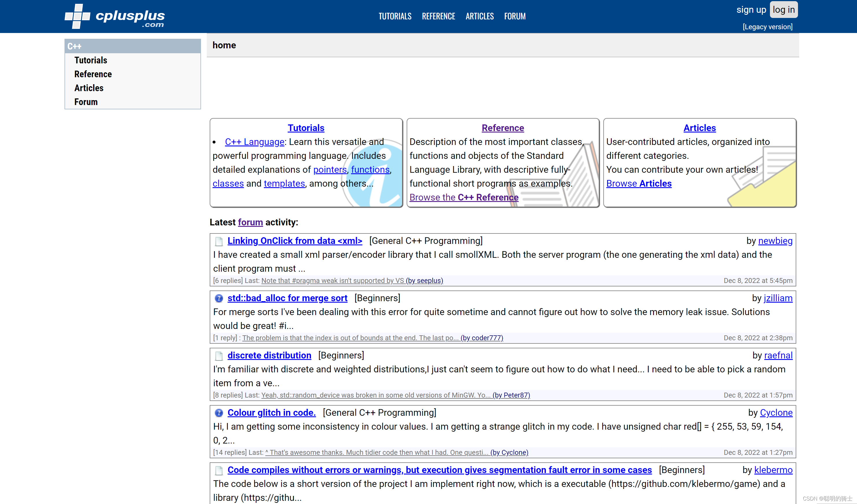Select Forum in the C++ sidebar
This screenshot has width=857, height=504.
tap(86, 102)
